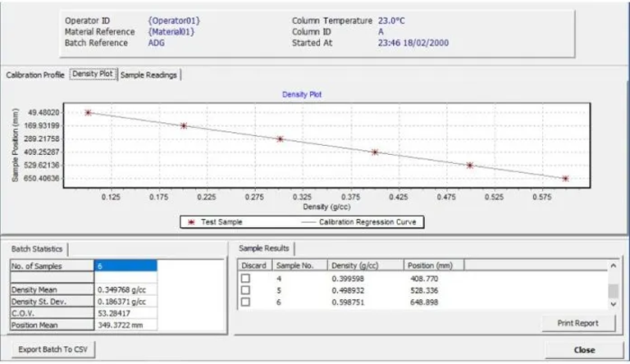The width and height of the screenshot is (630, 364).
Task: Switch to the Calibration Profile tab
Action: click(x=35, y=75)
